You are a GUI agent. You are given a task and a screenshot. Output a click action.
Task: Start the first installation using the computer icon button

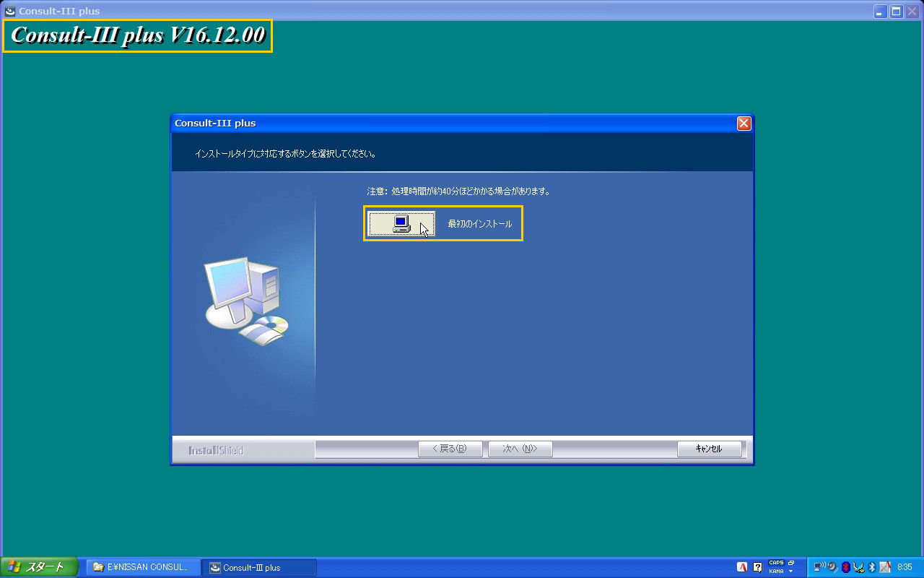click(x=401, y=224)
